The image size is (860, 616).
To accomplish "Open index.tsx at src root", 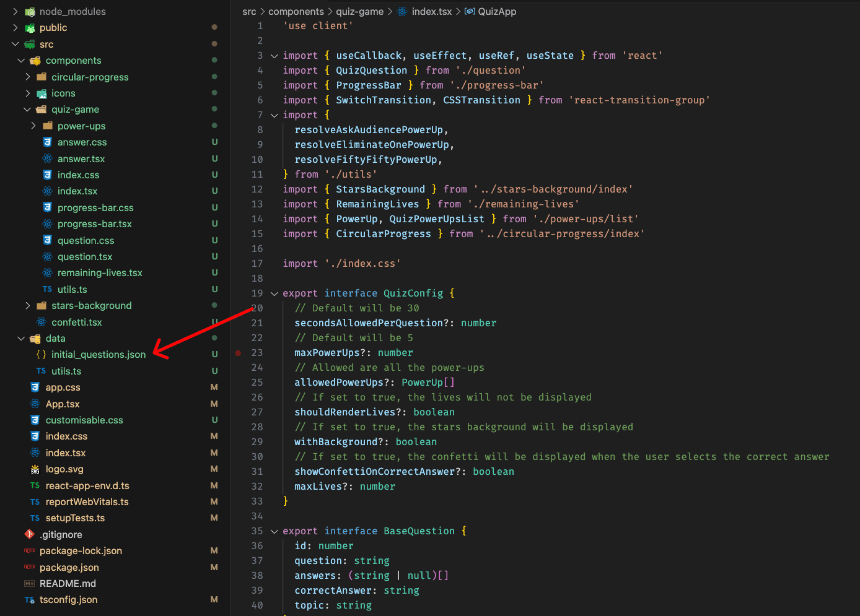I will 66,453.
